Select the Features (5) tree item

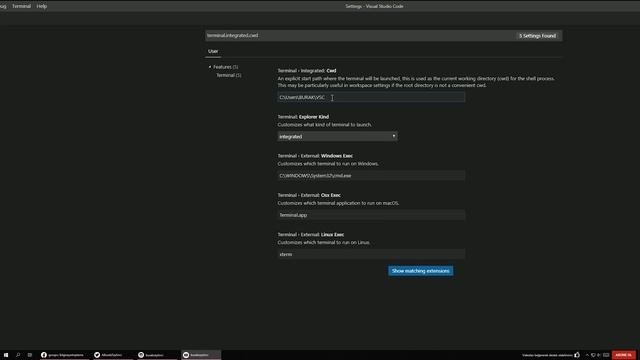pos(226,67)
